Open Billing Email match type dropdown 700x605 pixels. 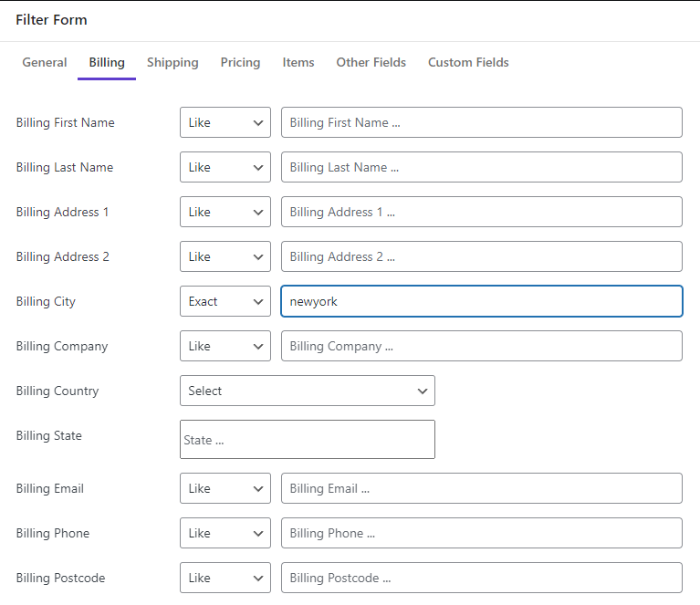[225, 488]
